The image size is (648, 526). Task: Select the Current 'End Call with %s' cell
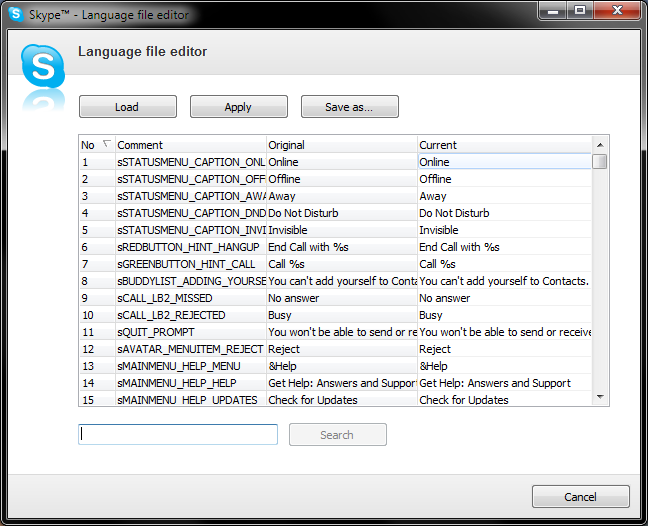pos(505,247)
